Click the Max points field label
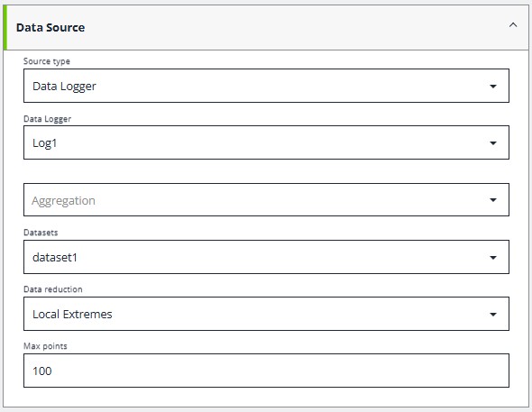This screenshot has height=412, width=532. 45,346
